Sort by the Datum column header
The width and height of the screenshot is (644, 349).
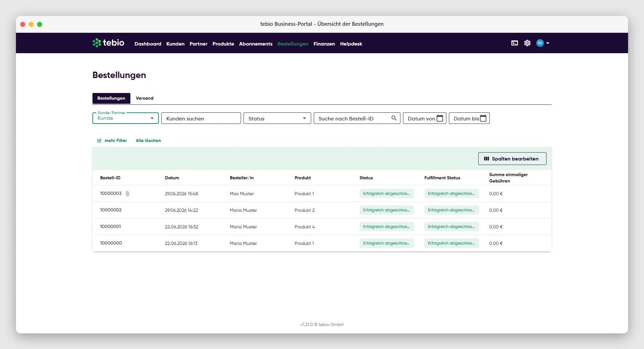click(x=172, y=178)
